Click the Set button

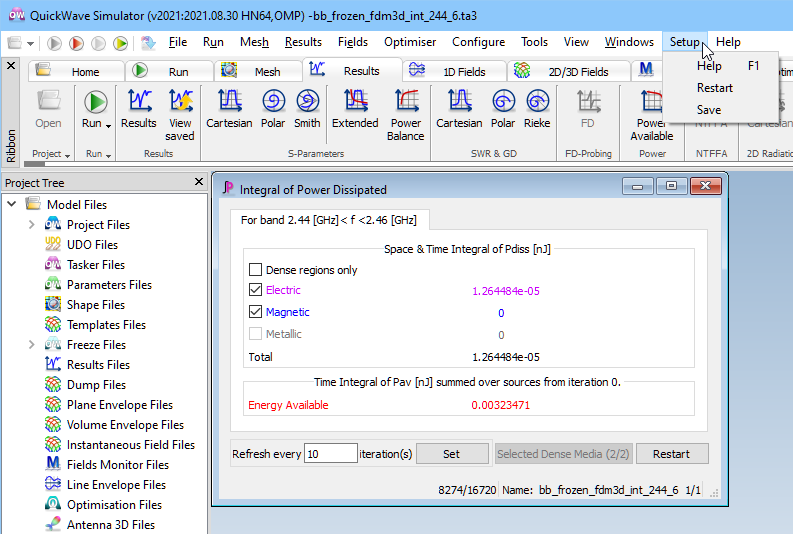(452, 454)
